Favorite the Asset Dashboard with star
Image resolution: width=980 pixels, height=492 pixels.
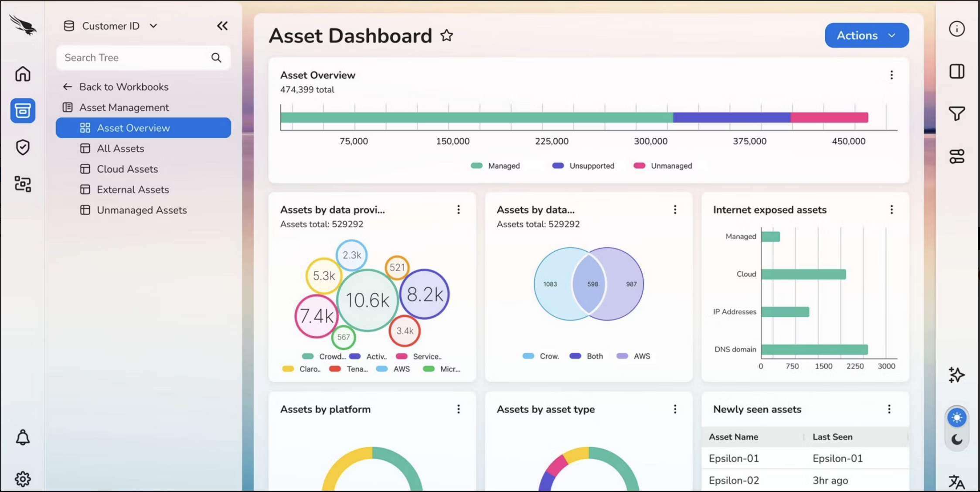tap(446, 35)
